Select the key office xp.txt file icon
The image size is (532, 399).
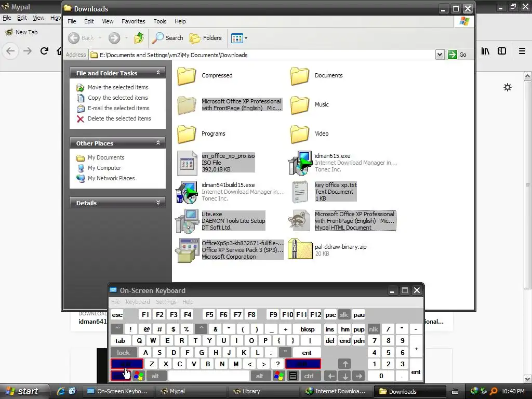[x=300, y=192]
